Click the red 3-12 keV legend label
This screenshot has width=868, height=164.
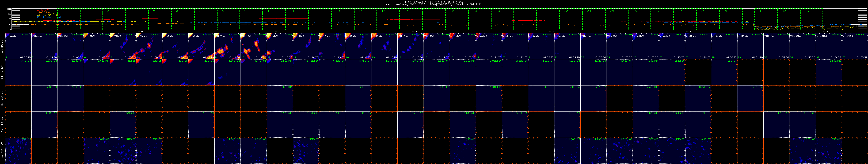(x=43, y=10)
